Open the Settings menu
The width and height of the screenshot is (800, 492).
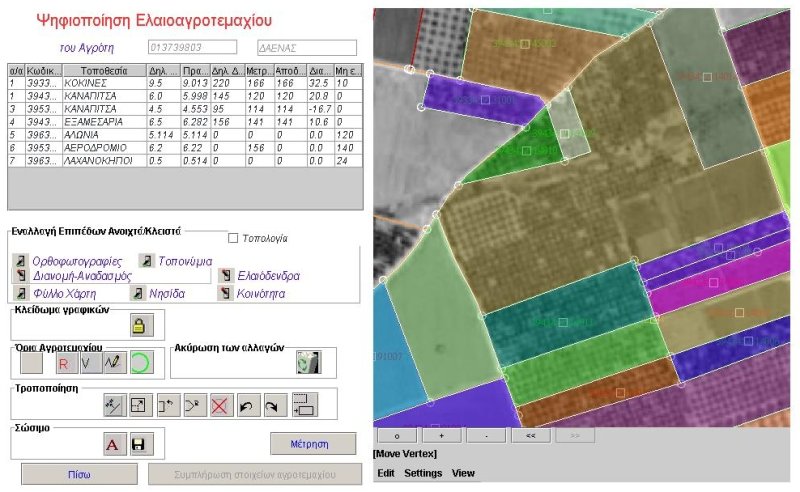point(422,473)
